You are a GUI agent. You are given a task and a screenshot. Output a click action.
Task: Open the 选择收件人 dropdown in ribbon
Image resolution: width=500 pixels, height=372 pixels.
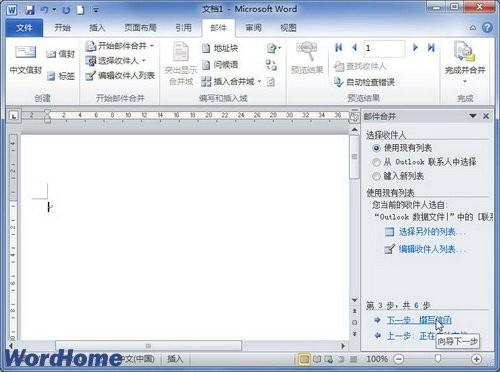coord(115,61)
